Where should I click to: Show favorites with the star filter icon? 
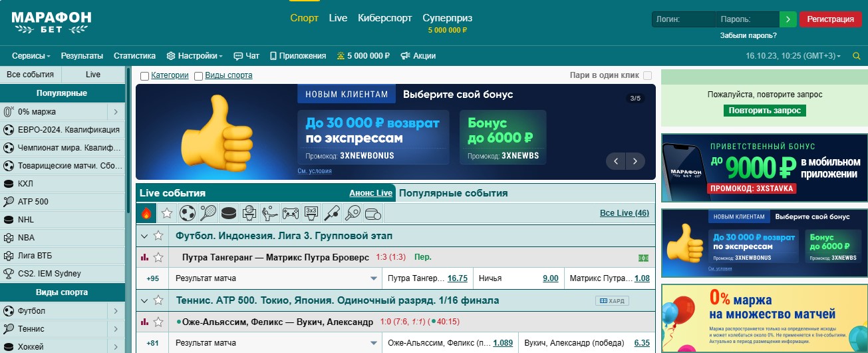(x=167, y=213)
